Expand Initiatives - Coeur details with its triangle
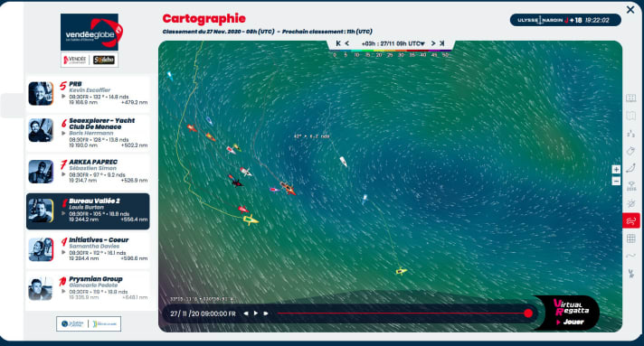This screenshot has width=644, height=346. click(63, 252)
